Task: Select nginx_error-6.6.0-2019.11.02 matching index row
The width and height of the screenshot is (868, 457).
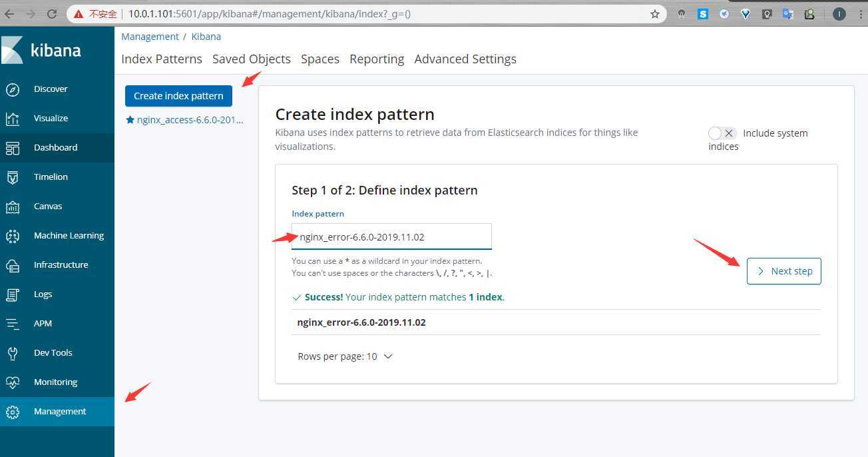Action: click(556, 322)
